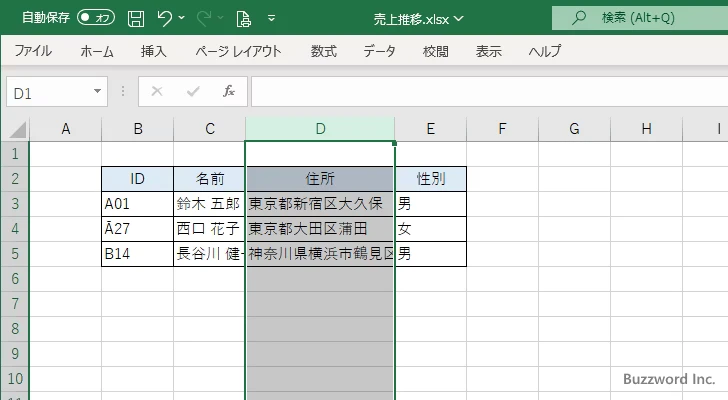Click the Redo arrow icon
728x400 pixels.
tap(205, 18)
